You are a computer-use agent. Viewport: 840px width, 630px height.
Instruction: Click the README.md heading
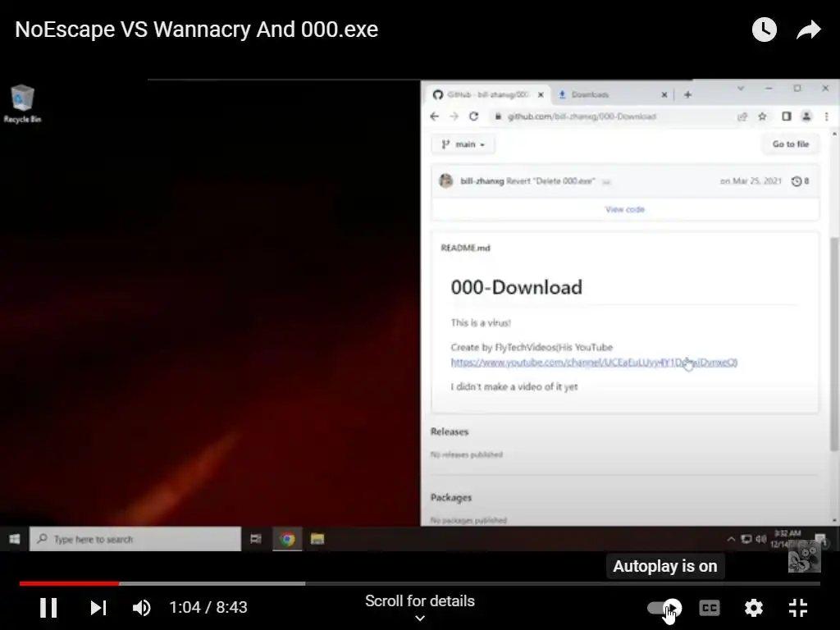click(465, 248)
